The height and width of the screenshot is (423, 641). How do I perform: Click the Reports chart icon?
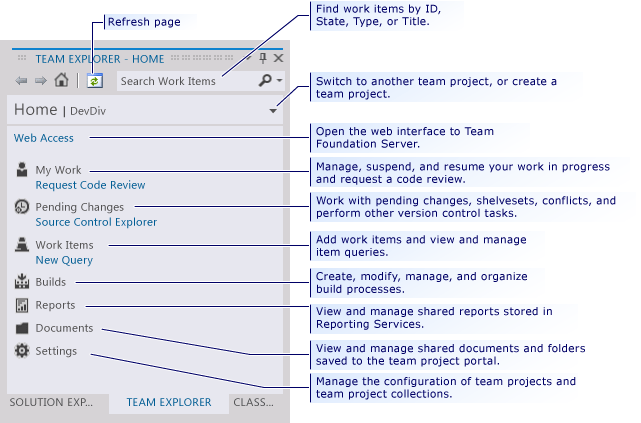click(22, 305)
